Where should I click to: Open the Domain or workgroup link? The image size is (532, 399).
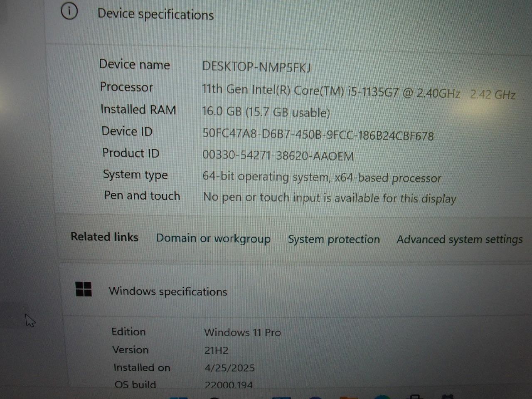pos(213,239)
